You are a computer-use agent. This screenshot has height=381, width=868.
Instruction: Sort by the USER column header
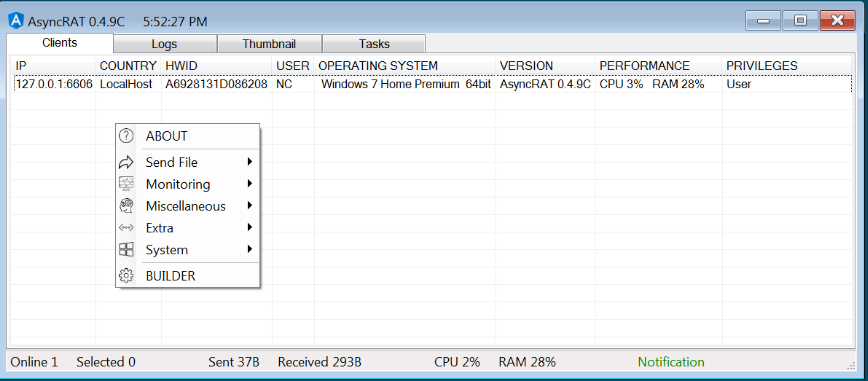(293, 65)
